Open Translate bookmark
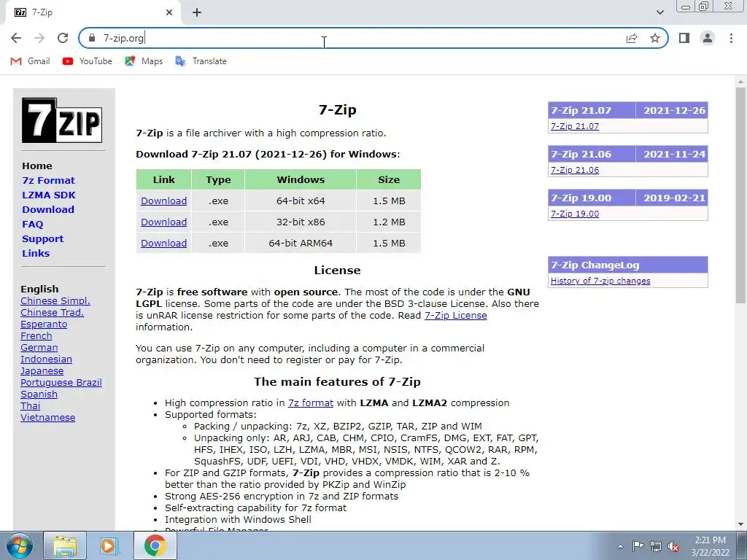 click(201, 61)
